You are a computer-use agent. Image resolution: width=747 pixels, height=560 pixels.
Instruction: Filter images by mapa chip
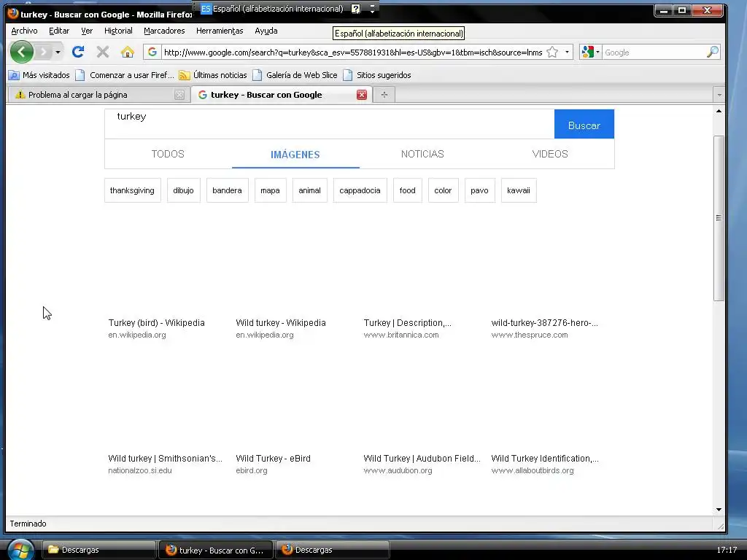(x=270, y=190)
